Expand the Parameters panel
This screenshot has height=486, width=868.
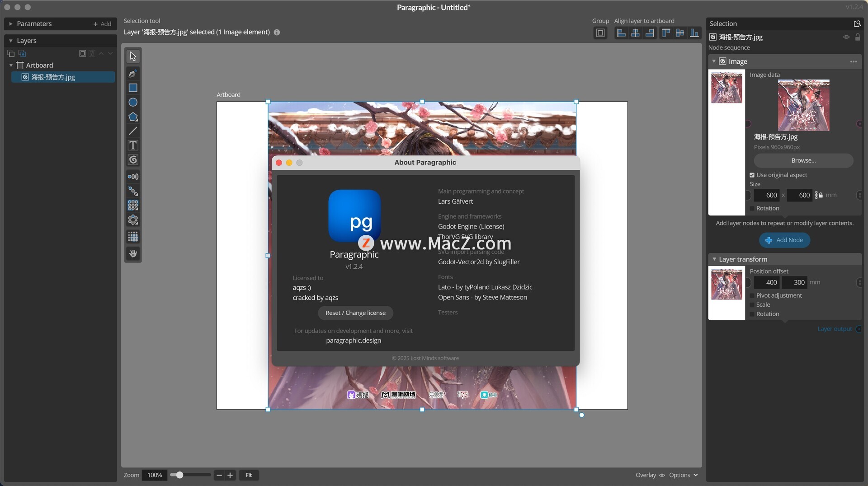(11, 24)
